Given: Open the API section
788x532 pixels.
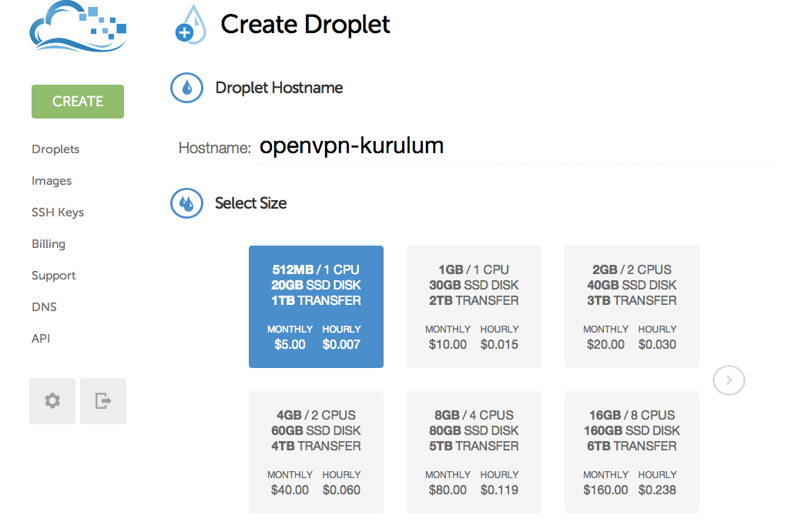Looking at the screenshot, I should 41,339.
